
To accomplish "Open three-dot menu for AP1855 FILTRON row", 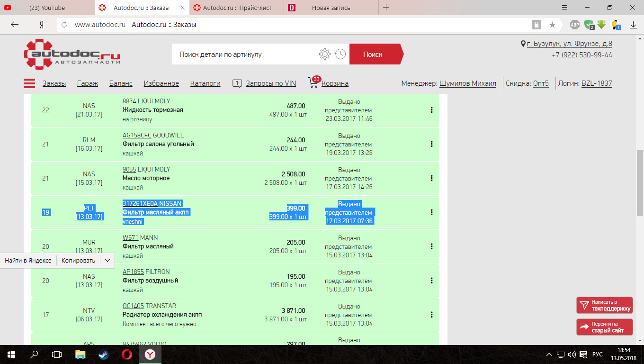I will (431, 281).
